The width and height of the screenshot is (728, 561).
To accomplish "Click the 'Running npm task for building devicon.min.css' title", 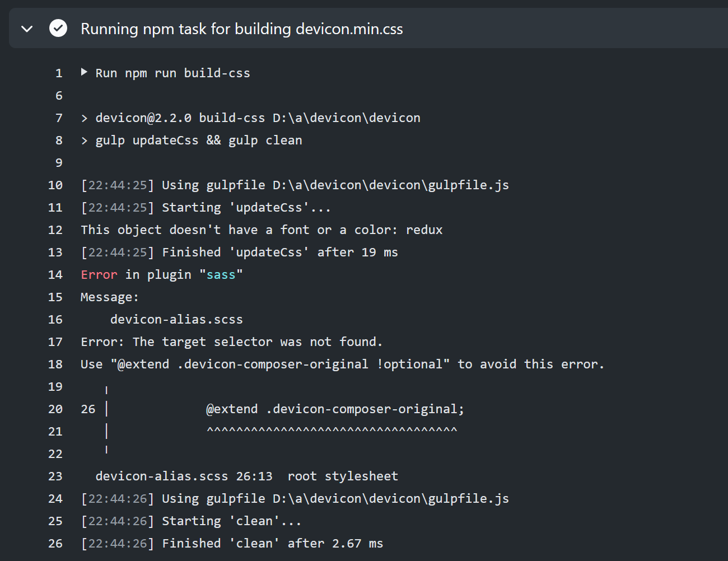I will [x=242, y=29].
